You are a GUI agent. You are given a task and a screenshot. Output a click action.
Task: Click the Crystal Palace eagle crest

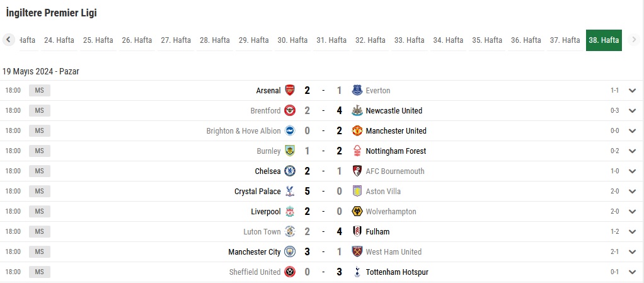[x=290, y=191]
